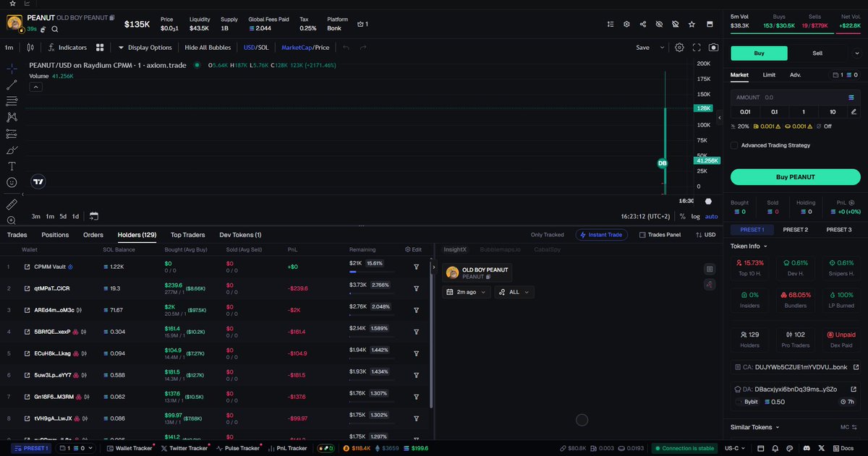Switch to the Positions tab
The image size is (868, 456).
(55, 235)
